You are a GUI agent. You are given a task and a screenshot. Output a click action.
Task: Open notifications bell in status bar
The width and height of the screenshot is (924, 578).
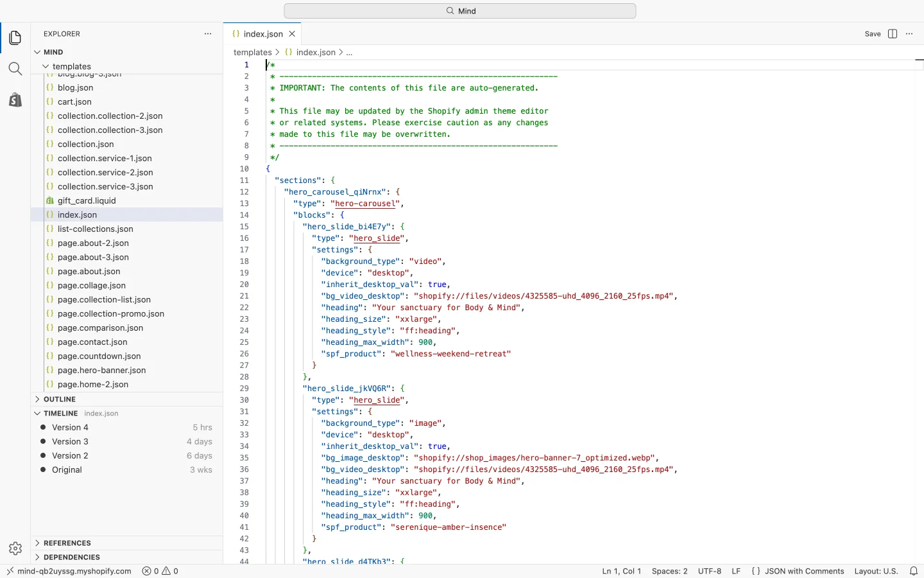tap(914, 571)
